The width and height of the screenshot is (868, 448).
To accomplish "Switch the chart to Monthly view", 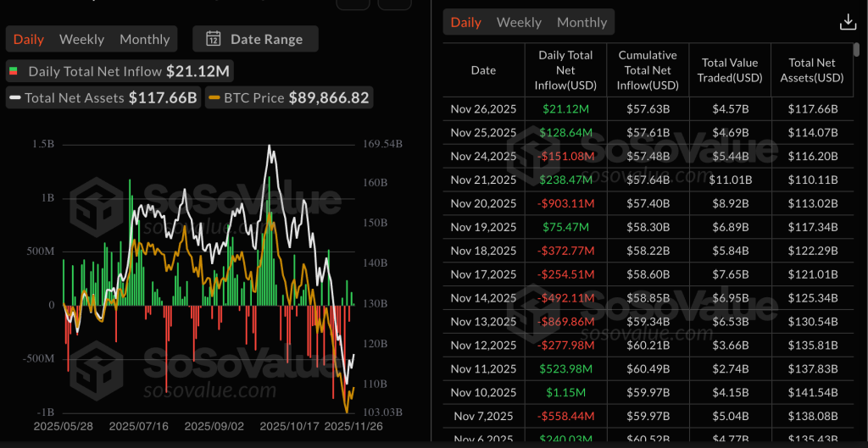I will (144, 39).
